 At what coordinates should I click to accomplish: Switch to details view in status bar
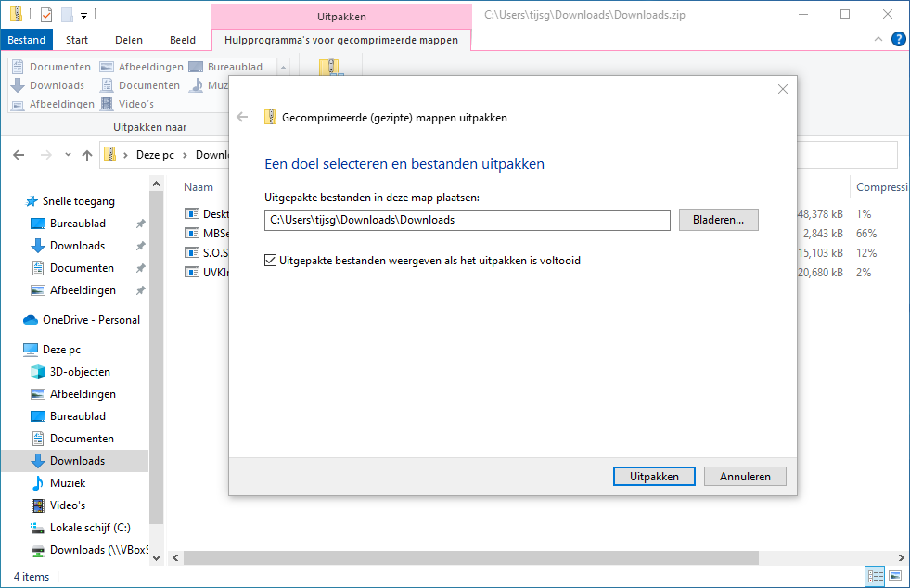875,576
